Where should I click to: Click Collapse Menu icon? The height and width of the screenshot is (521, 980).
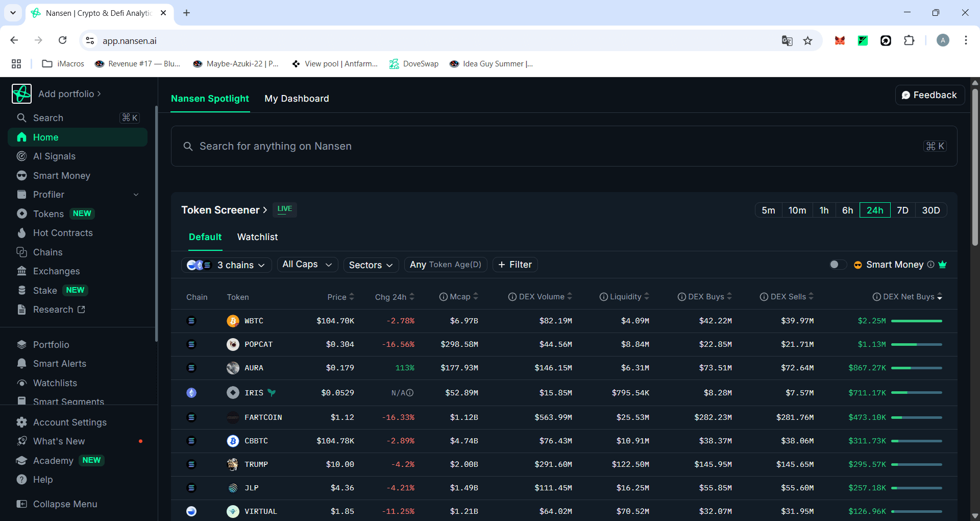21,504
